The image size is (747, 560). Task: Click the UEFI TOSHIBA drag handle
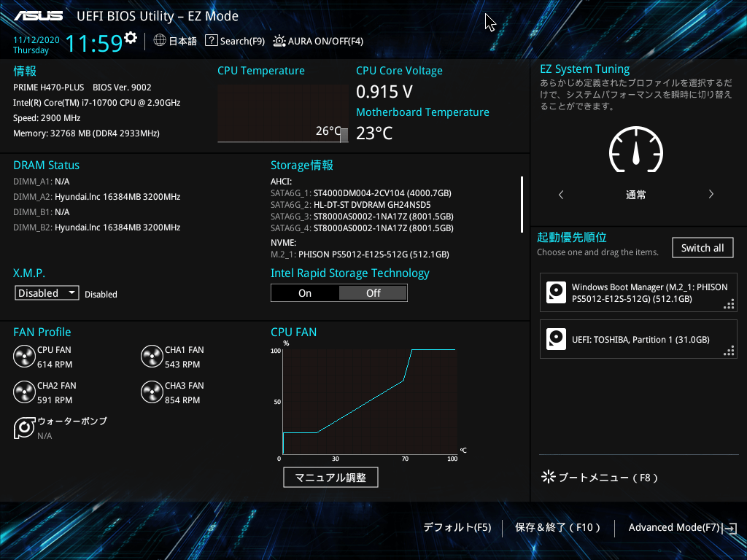(729, 351)
